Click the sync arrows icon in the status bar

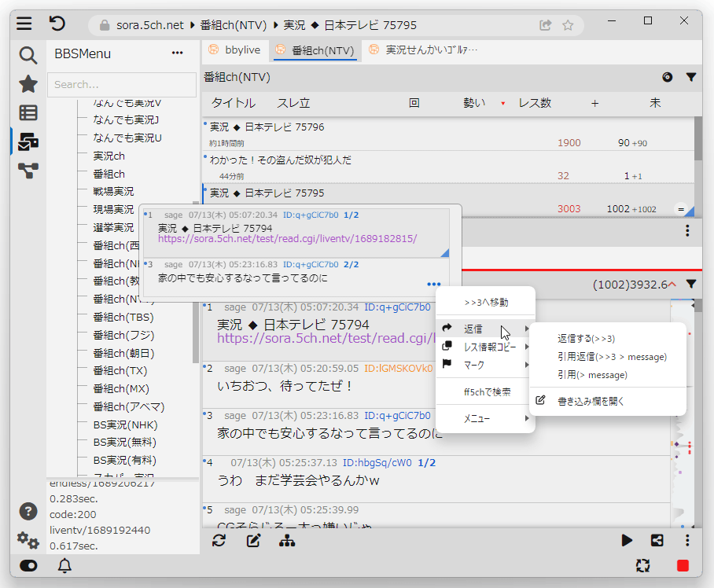coord(643,565)
